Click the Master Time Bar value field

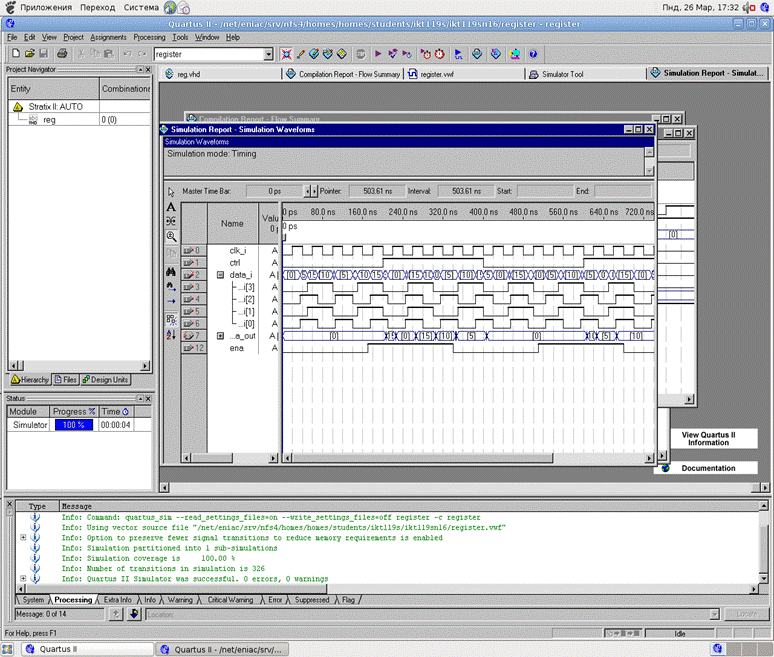tap(274, 191)
